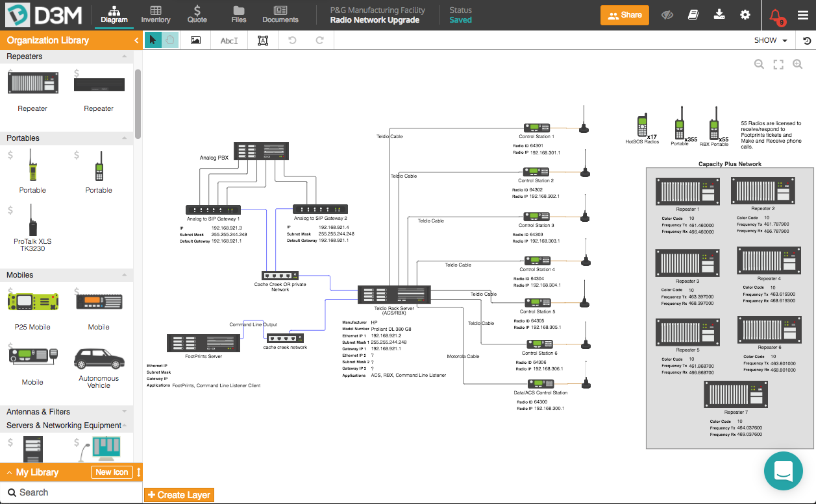This screenshot has height=504, width=816.
Task: Select Analog to SIP Gateway 1
Action: tap(214, 210)
